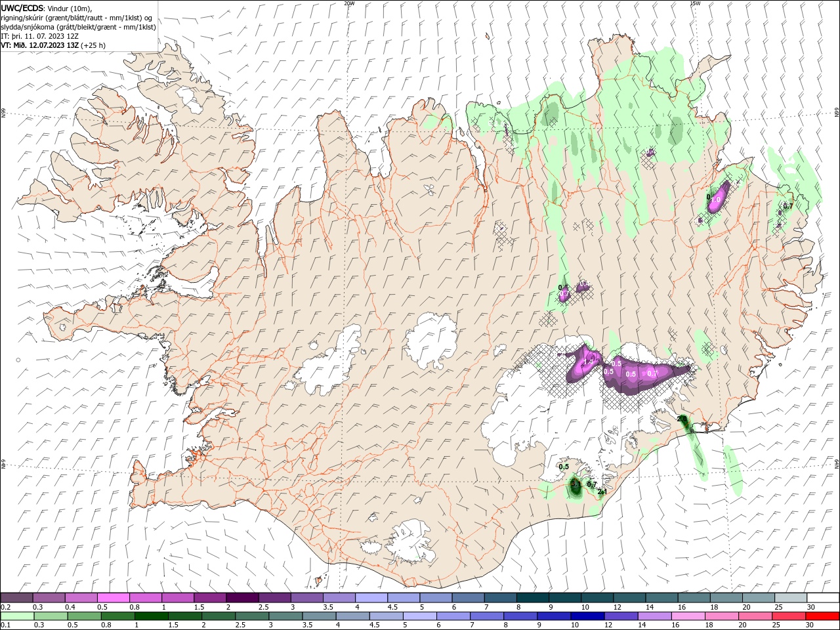Click the swatch between 4 and 4.5, snow scale
This screenshot has width=840, height=630.
pyautogui.click(x=371, y=598)
